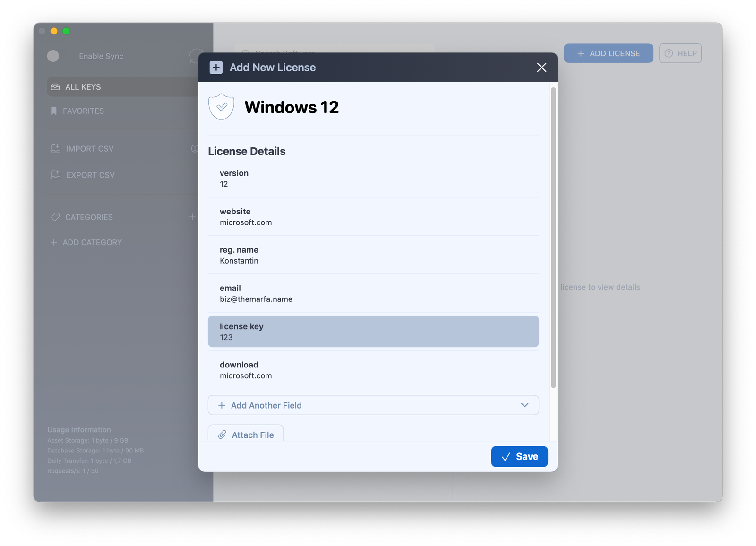Click the Attach File button
756x546 pixels.
pos(246,434)
